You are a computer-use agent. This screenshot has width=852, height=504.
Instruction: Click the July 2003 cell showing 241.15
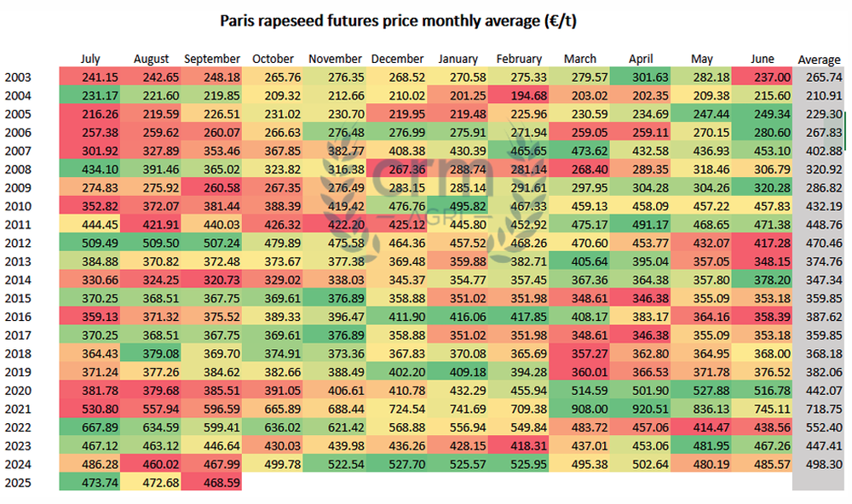(89, 77)
